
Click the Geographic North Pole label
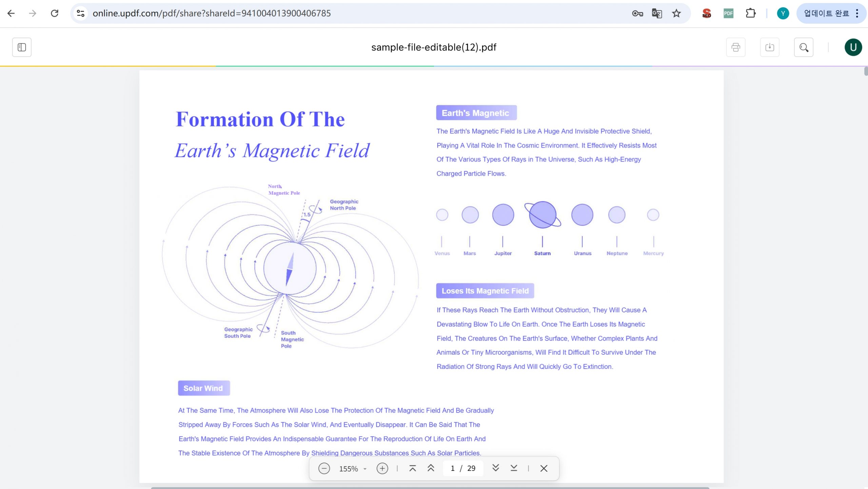pos(344,205)
